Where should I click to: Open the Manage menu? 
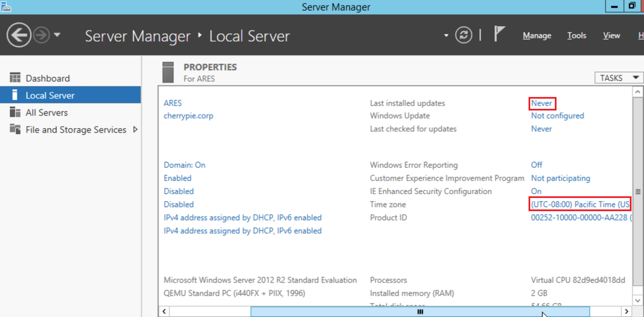click(x=537, y=35)
